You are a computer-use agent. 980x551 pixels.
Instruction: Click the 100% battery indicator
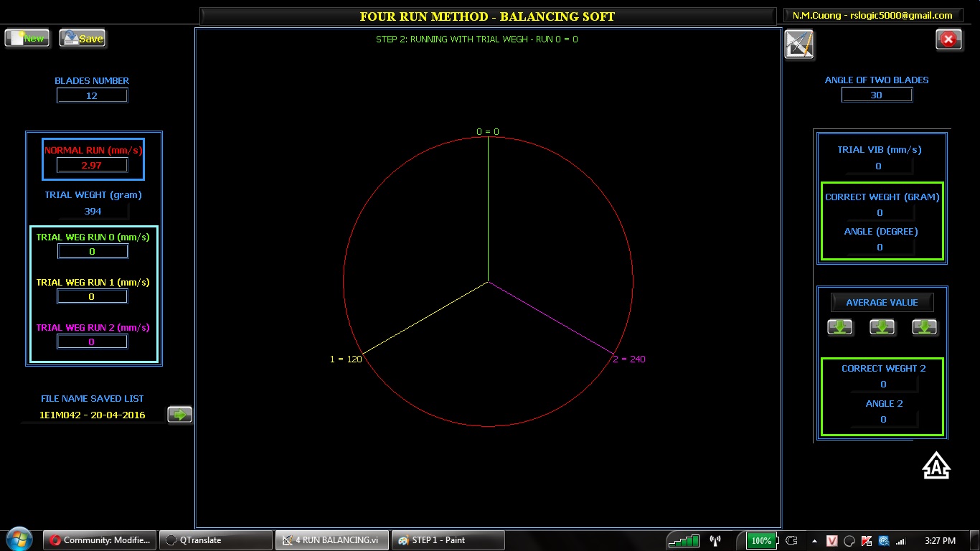(x=761, y=540)
